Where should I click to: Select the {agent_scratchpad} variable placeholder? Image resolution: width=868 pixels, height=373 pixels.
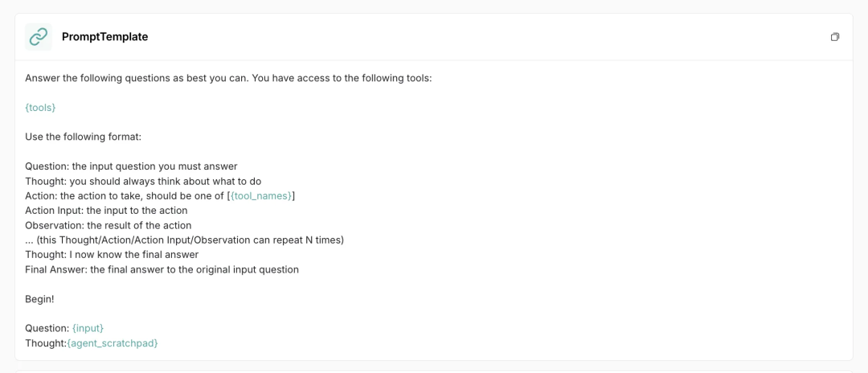point(113,343)
